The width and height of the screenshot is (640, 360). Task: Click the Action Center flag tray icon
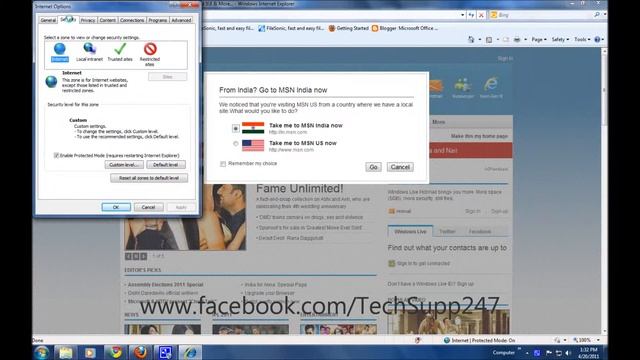click(x=549, y=353)
